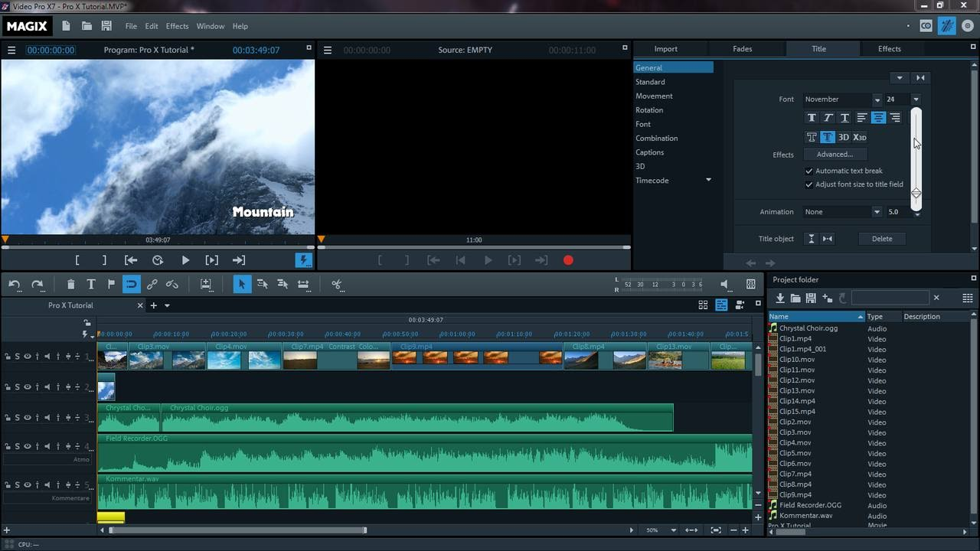Screen dimensions: 980x551
Task: Open the Edit menu
Action: pos(152,26)
